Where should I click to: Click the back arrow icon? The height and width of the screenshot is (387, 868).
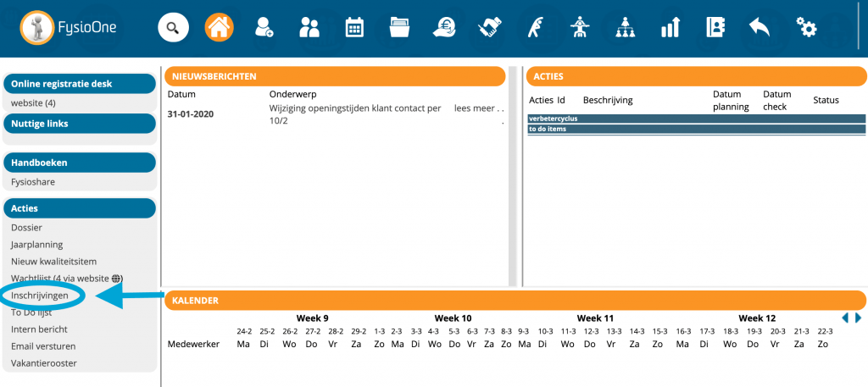[x=760, y=28]
